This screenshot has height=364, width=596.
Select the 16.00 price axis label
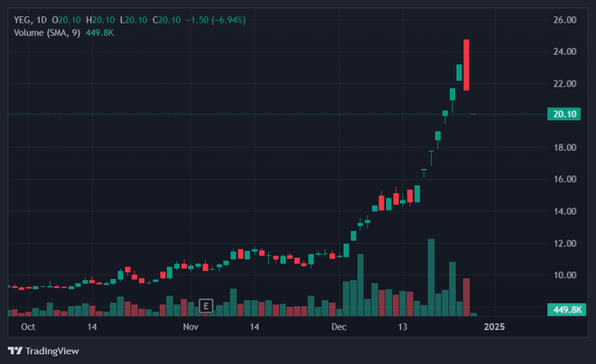tap(564, 179)
